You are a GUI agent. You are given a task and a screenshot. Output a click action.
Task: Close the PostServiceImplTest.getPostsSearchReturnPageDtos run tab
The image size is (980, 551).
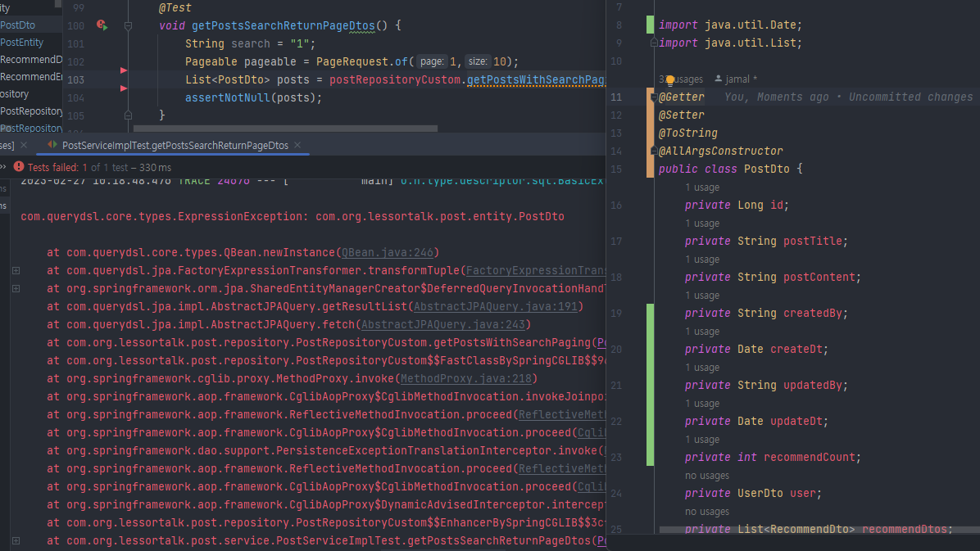coord(297,145)
